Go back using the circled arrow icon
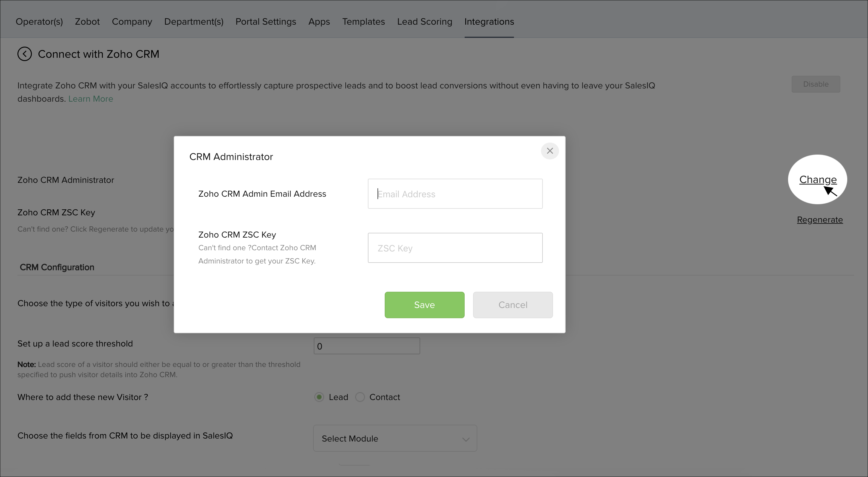This screenshot has height=477, width=868. pos(25,54)
